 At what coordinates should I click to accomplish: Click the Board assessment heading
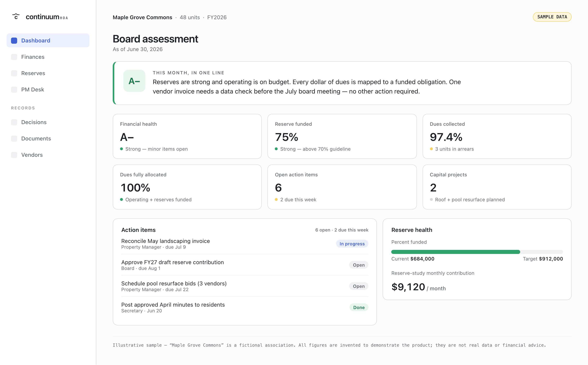point(155,39)
